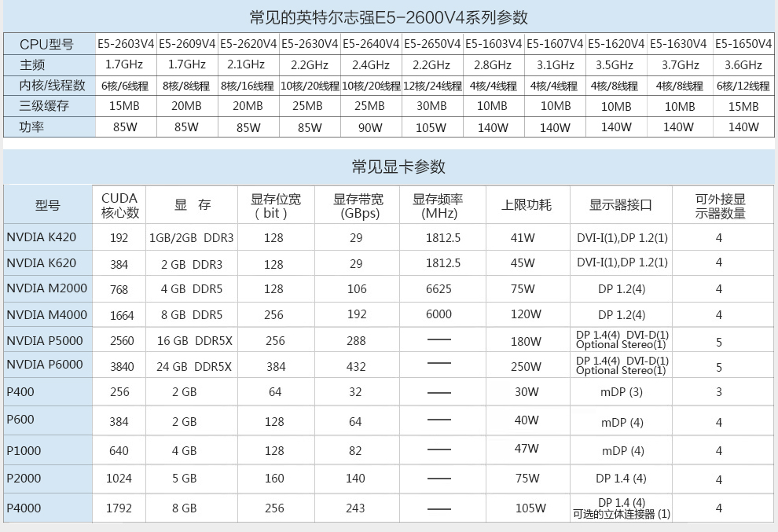
Task: Click the 常见显卡参数 heading
Action: pyautogui.click(x=398, y=167)
